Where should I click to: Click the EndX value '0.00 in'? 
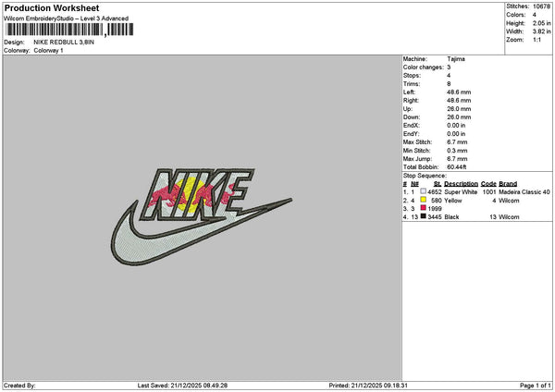pos(456,126)
